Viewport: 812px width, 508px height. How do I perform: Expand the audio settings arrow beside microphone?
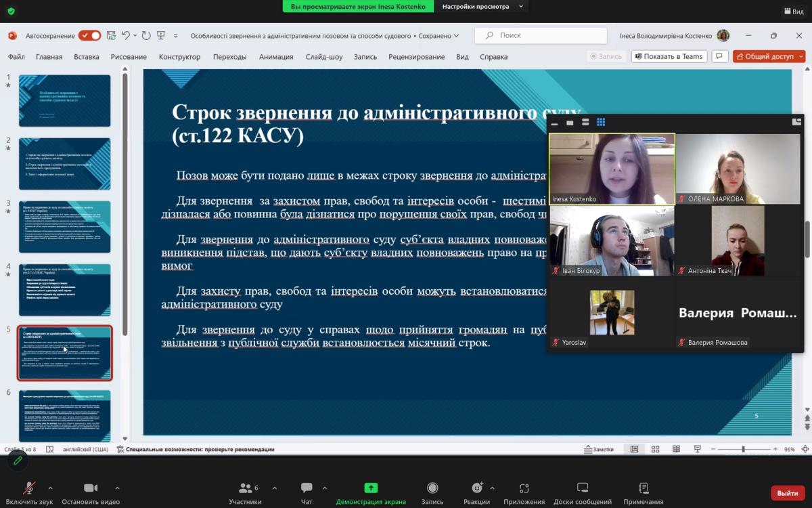[x=51, y=488]
